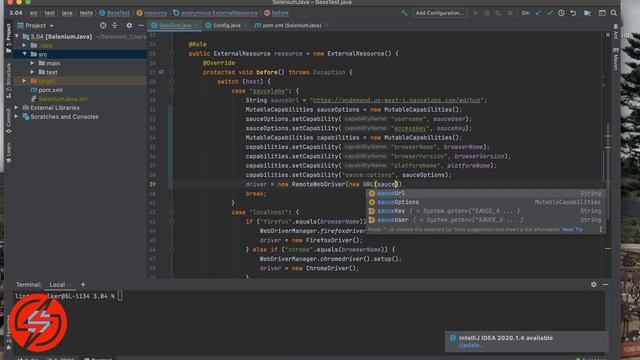Image resolution: width=640 pixels, height=360 pixels.
Task: Toggle the Maven tool window on right edge
Action: (x=616, y=59)
